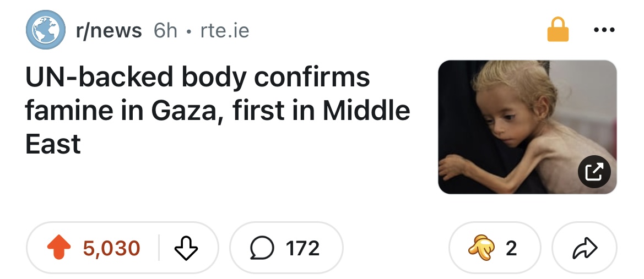Click the 6h post timestamp
This screenshot has width=644, height=279.
point(165,31)
